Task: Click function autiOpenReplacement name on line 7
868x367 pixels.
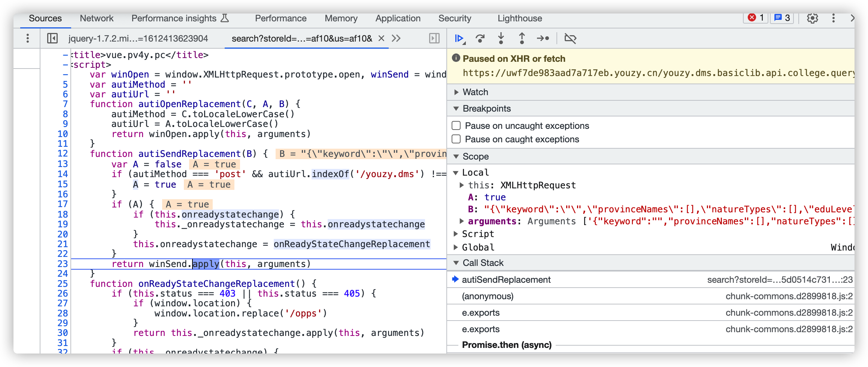Action: coord(189,104)
